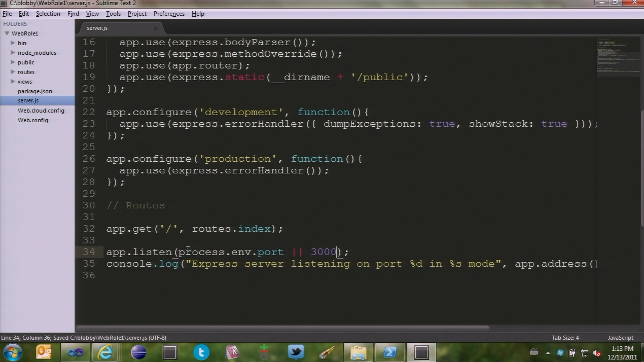Screen dimensions: 644x362
Task: Open the lambda icon app in taskbar
Action: click(232, 352)
